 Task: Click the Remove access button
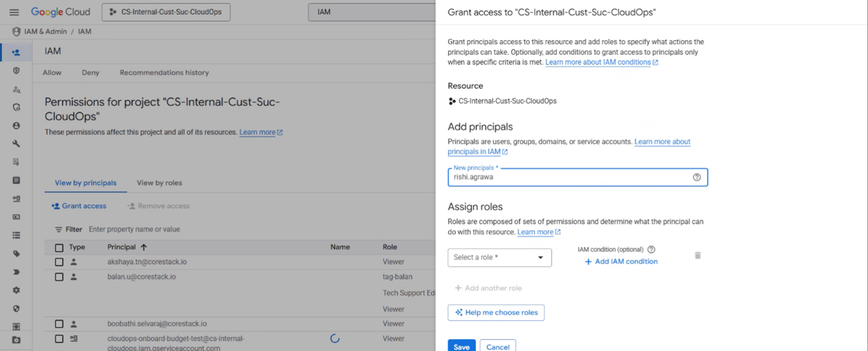point(158,206)
